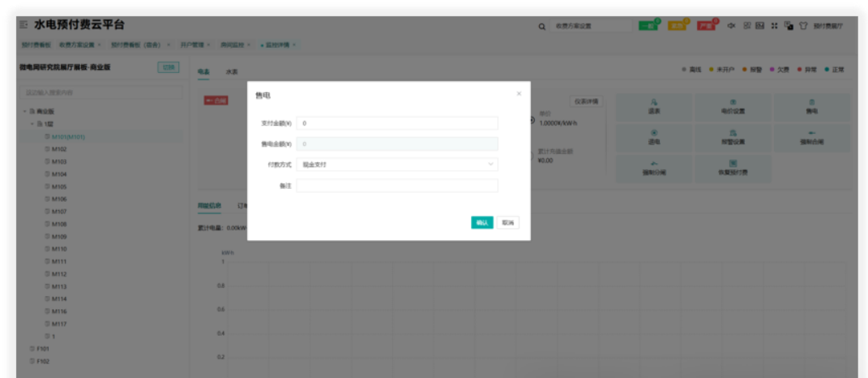
Task: Click the 报警设置 action tile
Action: coord(733,137)
